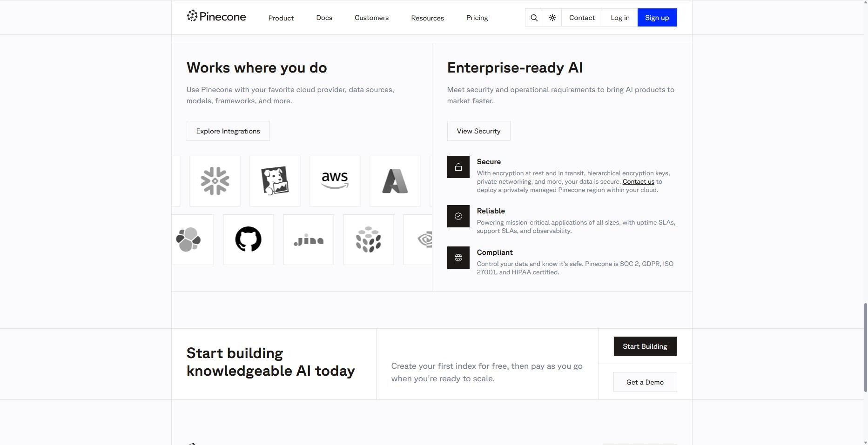Click the 'Compliant' feature title

tap(495, 252)
